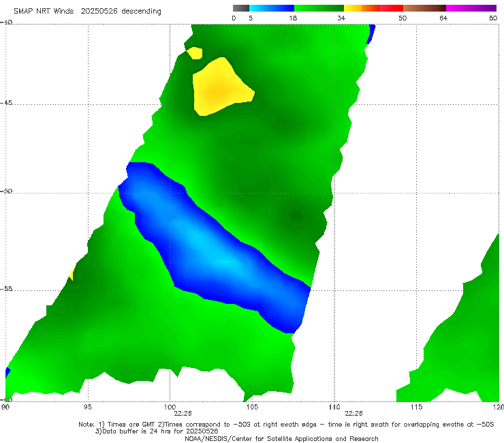Viewport: 504px width, 443px height.
Task: Click the '120' longitude axis label
Action: pos(498,408)
